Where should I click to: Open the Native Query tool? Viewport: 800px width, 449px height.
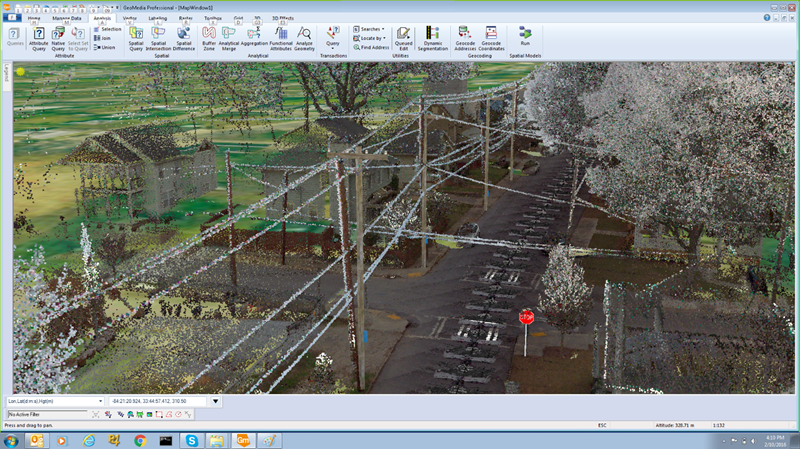pyautogui.click(x=58, y=39)
